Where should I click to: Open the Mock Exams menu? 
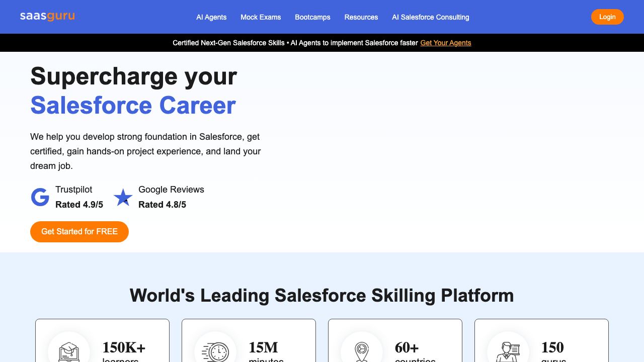(x=261, y=17)
